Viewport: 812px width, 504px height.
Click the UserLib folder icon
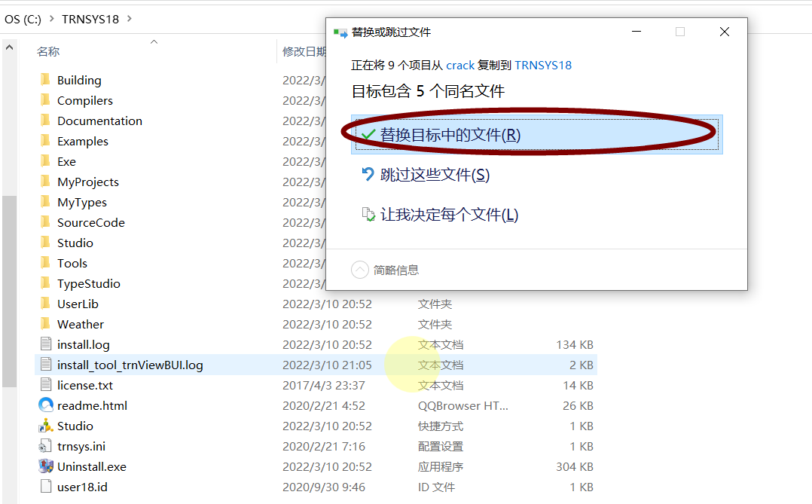tap(45, 304)
